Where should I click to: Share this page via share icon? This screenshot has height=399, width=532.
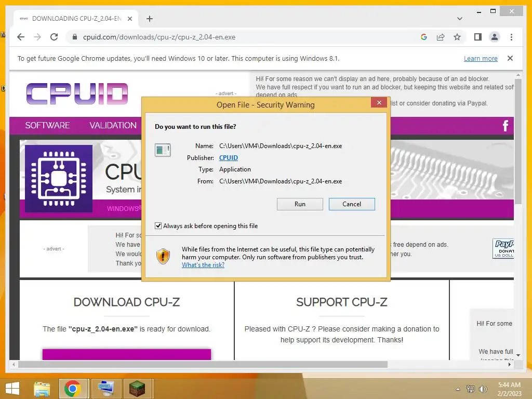coord(441,37)
